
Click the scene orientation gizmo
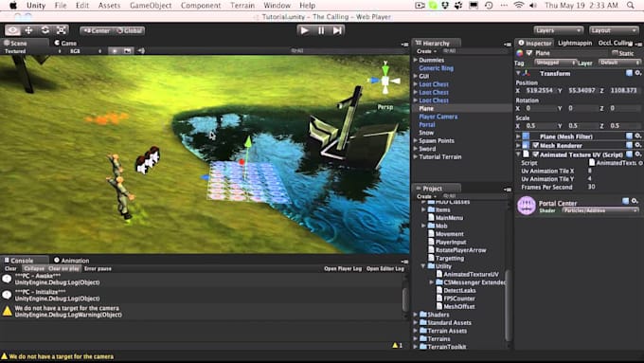click(385, 81)
